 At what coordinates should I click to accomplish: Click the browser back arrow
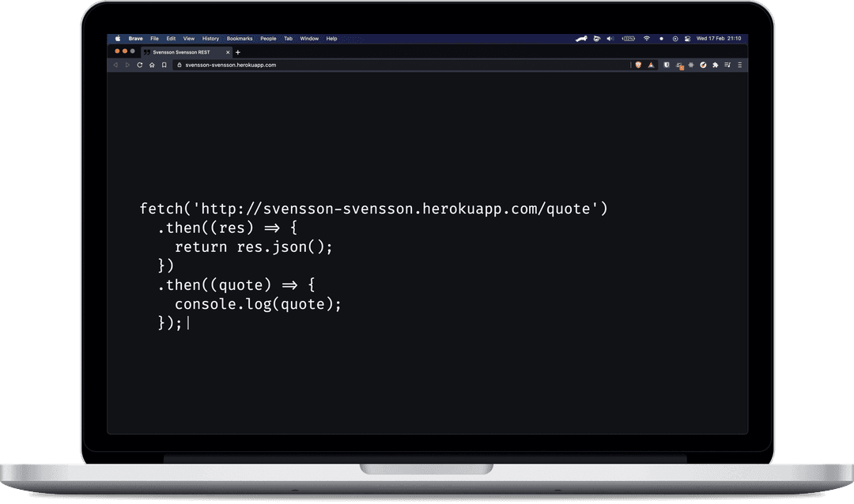pyautogui.click(x=115, y=65)
